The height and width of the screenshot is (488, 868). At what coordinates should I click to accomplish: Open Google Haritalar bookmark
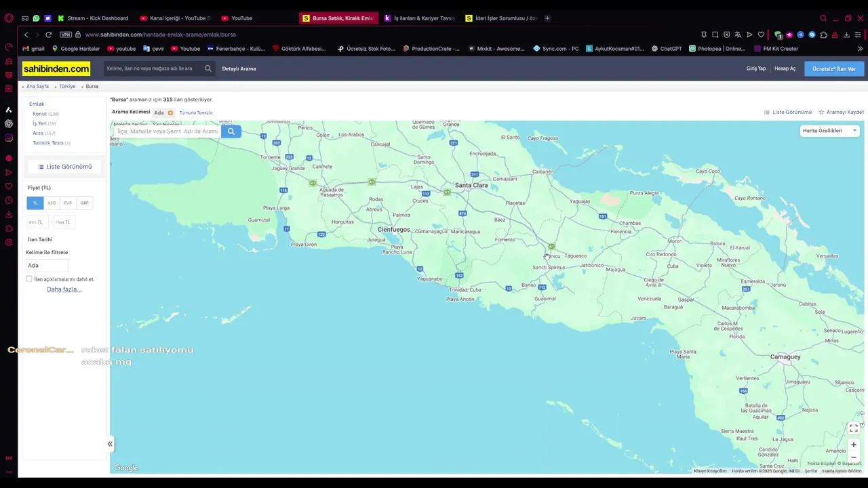point(75,49)
